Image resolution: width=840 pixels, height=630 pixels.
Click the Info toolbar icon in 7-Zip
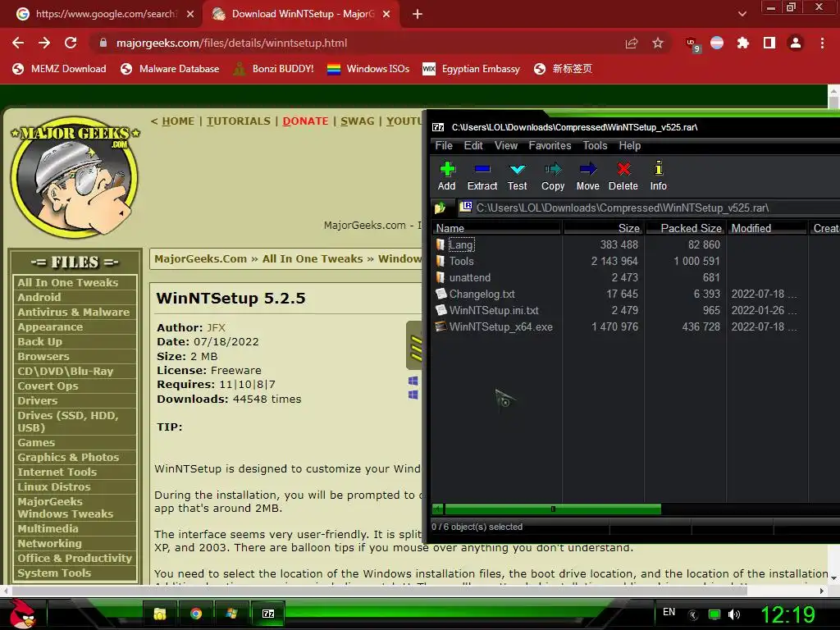point(659,176)
